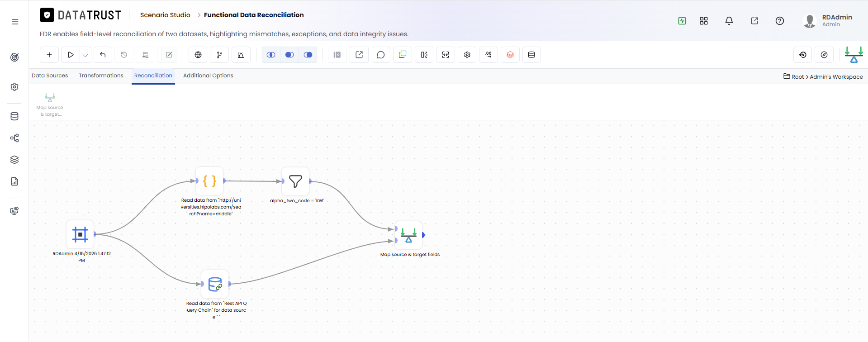Click the layers stack icon in the left sidebar
This screenshot has height=342, width=868.
click(14, 160)
